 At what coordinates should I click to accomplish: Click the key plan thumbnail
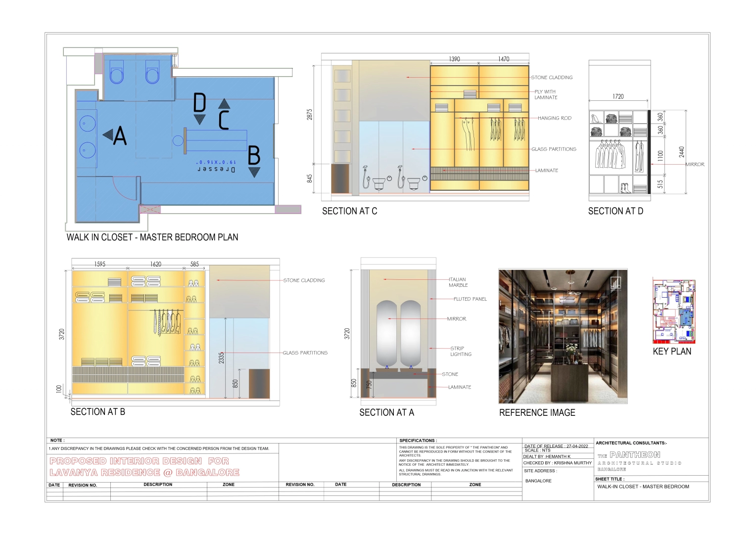click(674, 311)
